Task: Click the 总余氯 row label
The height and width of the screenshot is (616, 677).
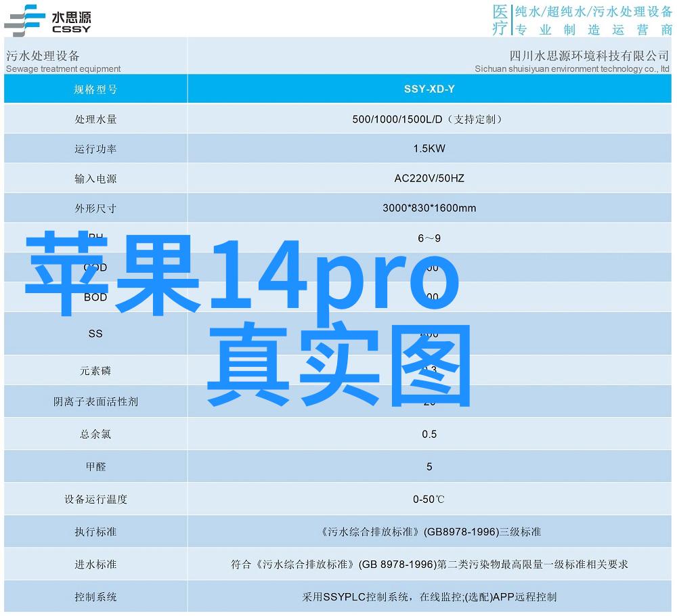Action: click(x=95, y=434)
